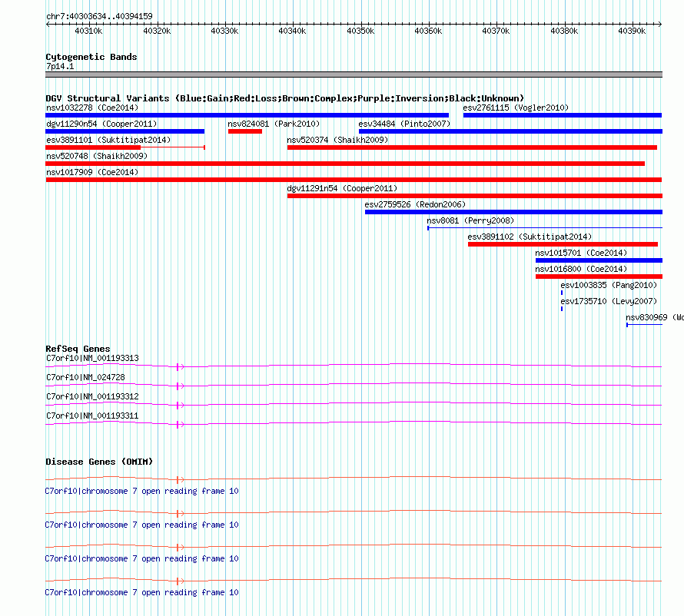Click variant nsv8081 (Perry2008)
684x616 pixels.
point(470,221)
